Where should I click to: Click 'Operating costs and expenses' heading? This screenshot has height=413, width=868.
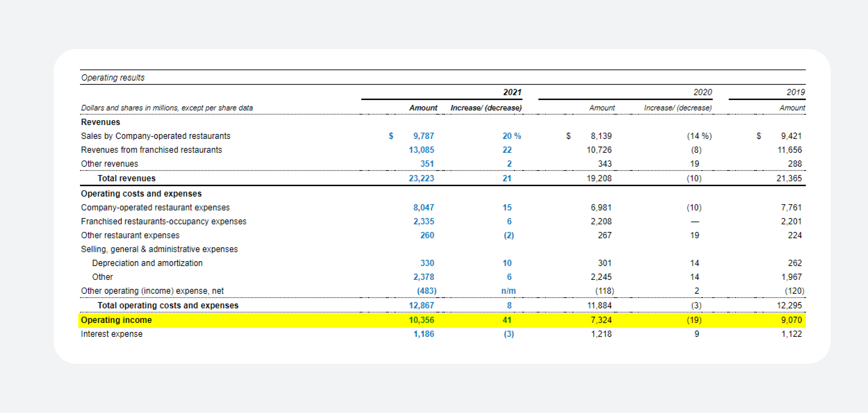(141, 193)
